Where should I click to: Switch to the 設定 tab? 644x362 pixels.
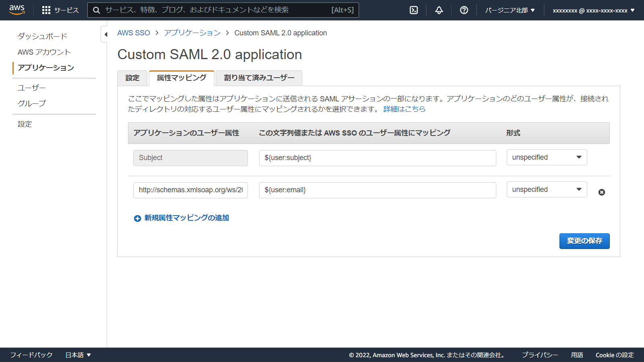tap(132, 78)
